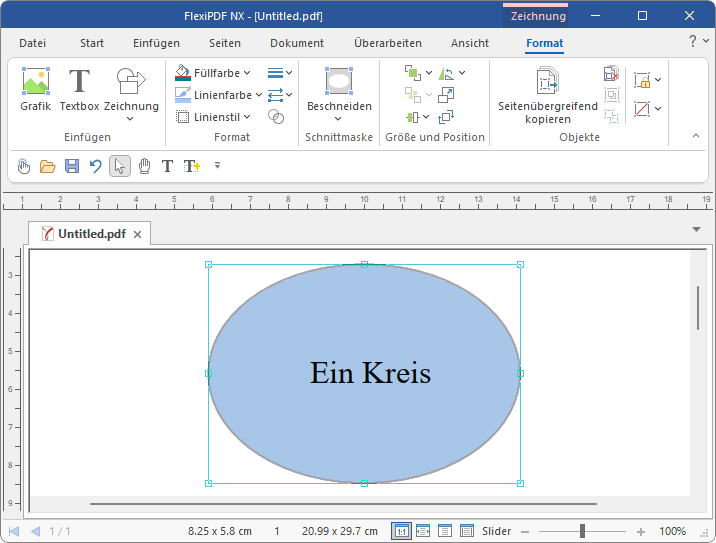Close the Untitled.pdf document tab
Screen dimensions: 716x543
138,234
